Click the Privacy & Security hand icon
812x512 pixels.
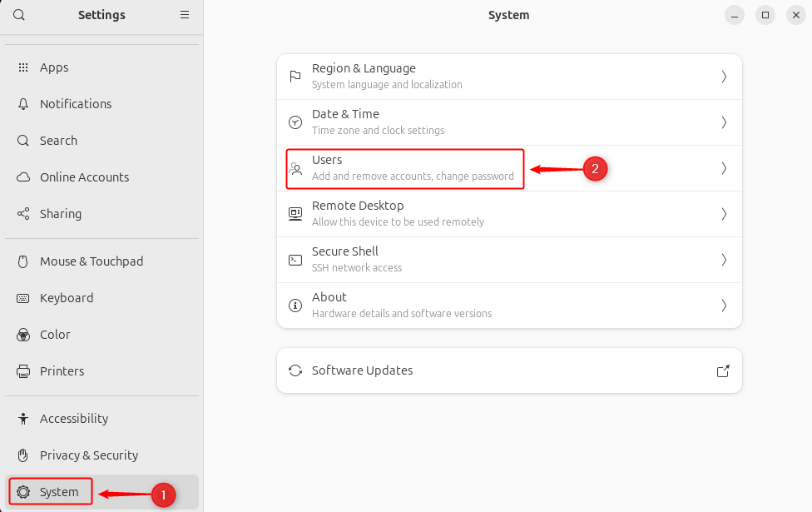pos(22,455)
